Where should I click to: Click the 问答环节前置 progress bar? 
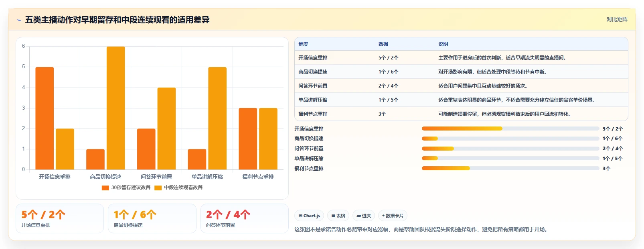[510, 149]
